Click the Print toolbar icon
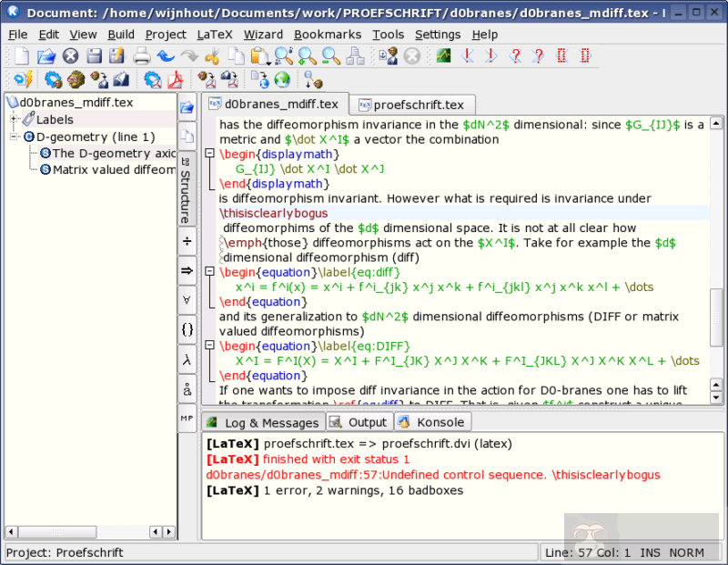 [x=142, y=56]
